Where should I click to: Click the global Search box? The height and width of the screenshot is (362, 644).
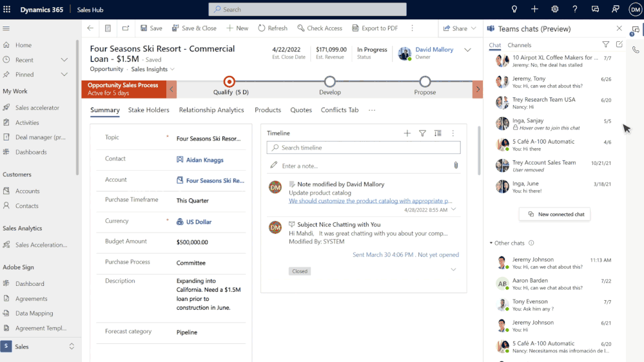pyautogui.click(x=307, y=10)
